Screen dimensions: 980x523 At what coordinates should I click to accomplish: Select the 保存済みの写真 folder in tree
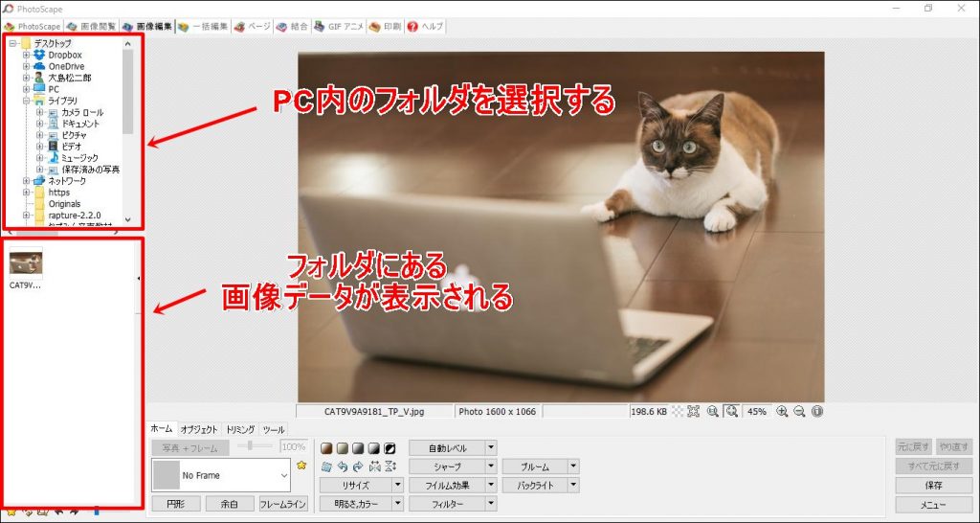pyautogui.click(x=91, y=170)
